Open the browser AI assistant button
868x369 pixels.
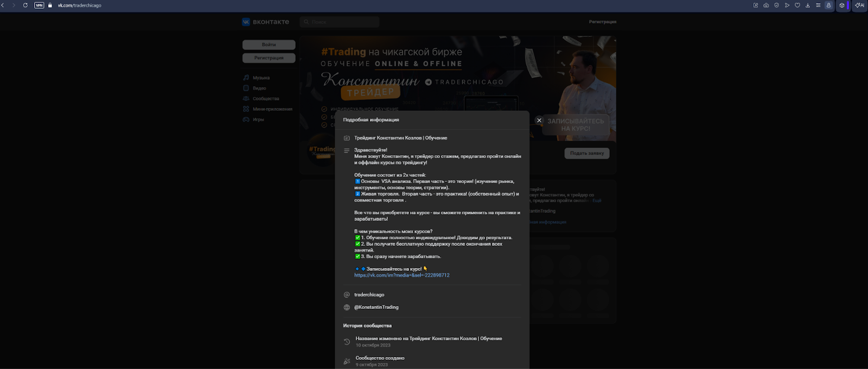point(860,5)
